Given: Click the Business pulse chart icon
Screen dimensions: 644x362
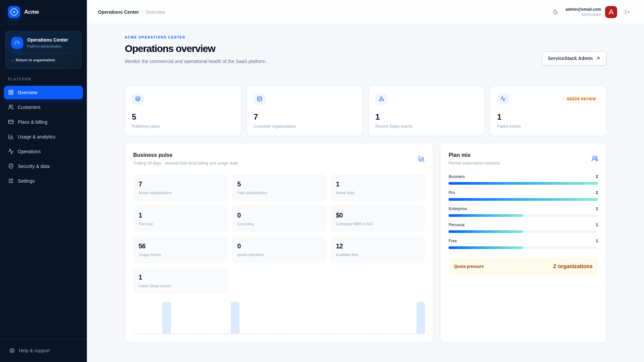Looking at the screenshot, I should (x=422, y=159).
